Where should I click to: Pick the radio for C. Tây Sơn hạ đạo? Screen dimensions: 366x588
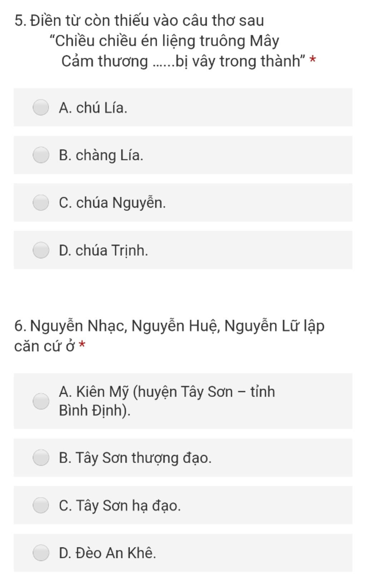(41, 505)
